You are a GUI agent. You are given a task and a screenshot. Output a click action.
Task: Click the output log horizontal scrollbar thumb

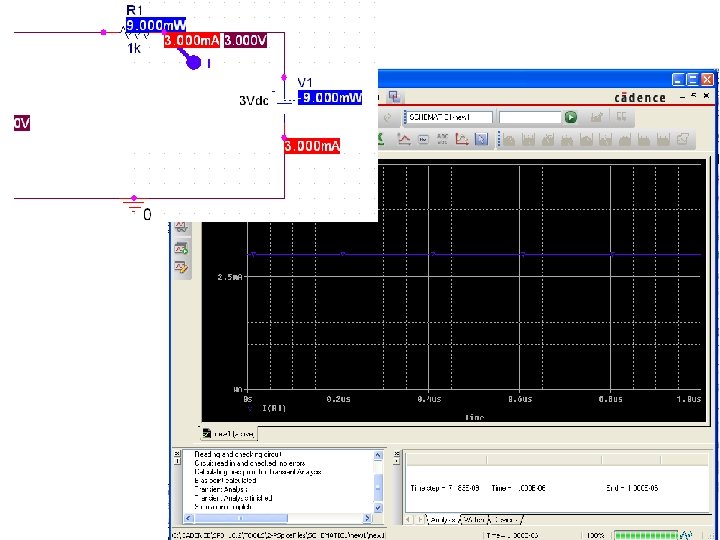click(241, 518)
